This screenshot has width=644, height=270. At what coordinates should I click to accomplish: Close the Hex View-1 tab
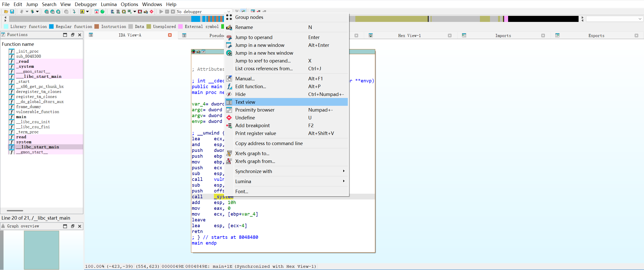click(450, 36)
